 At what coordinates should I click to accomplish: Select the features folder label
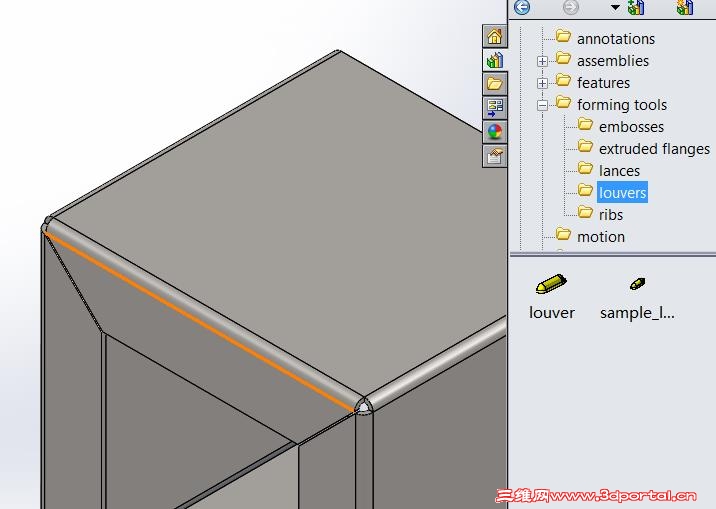tap(603, 83)
